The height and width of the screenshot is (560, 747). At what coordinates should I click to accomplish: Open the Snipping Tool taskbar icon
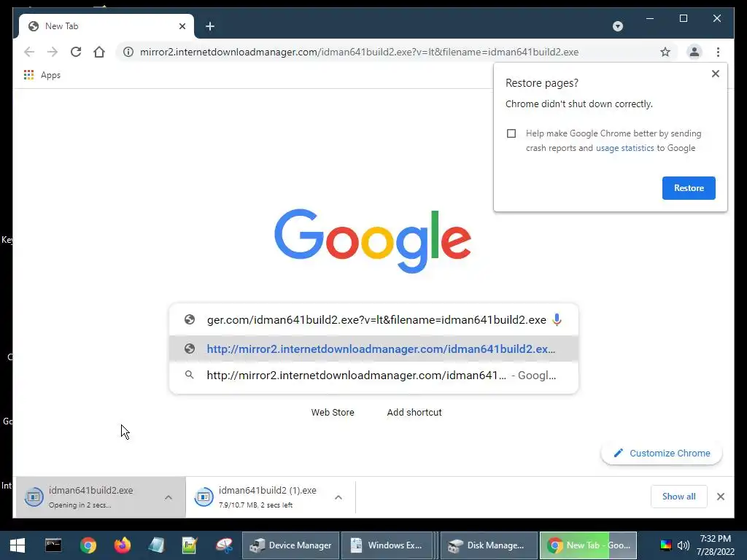(224, 545)
